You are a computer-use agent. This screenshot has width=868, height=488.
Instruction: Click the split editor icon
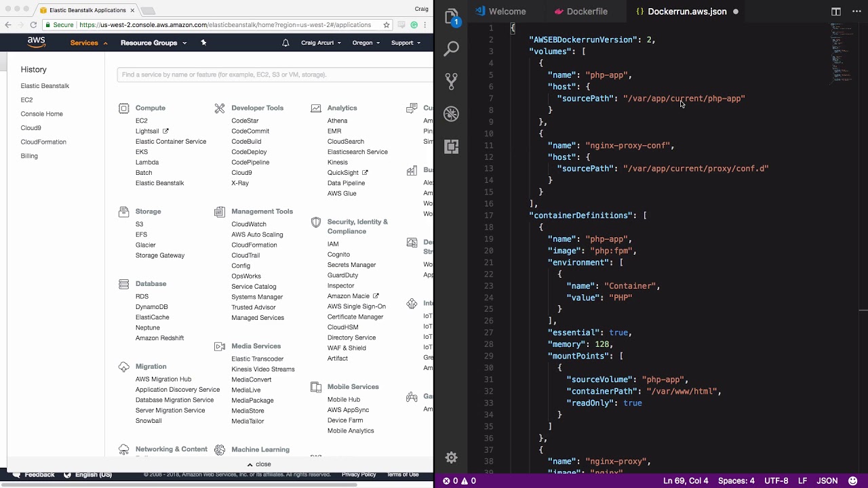pyautogui.click(x=836, y=12)
